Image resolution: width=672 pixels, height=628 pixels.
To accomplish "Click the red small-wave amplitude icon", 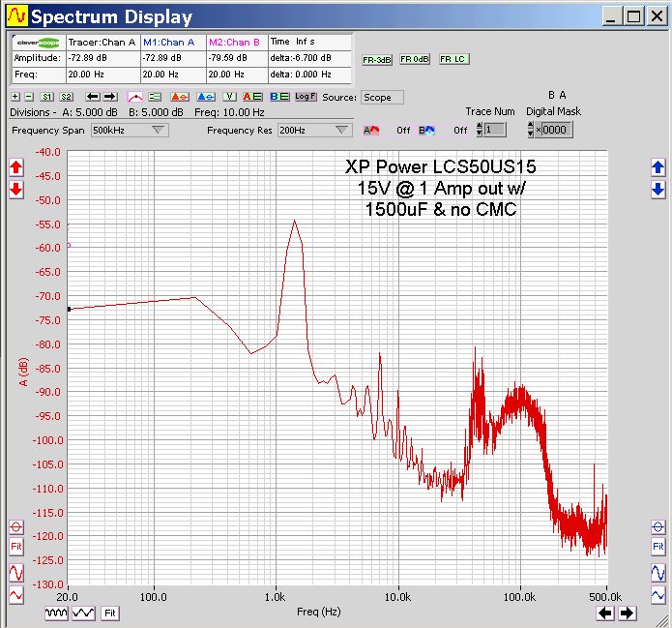I will pyautogui.click(x=16, y=595).
